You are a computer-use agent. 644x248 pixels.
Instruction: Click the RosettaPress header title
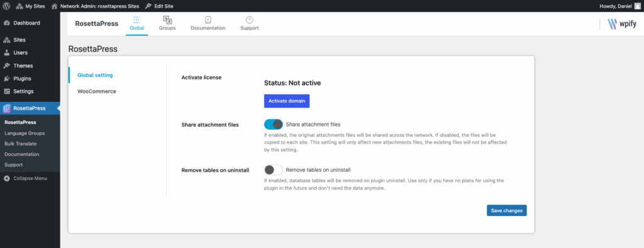(96, 23)
